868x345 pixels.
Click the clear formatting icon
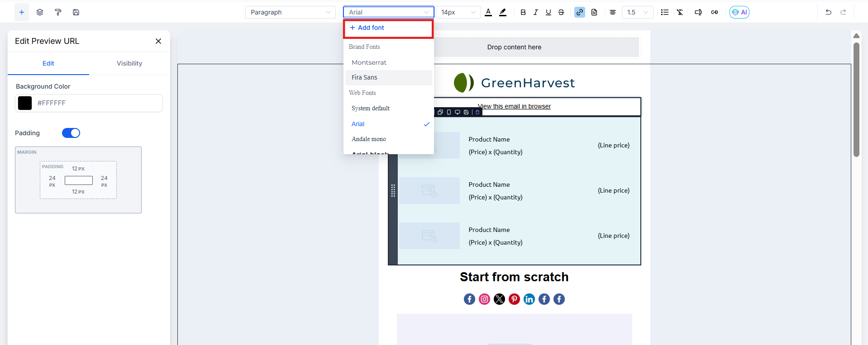tap(680, 12)
